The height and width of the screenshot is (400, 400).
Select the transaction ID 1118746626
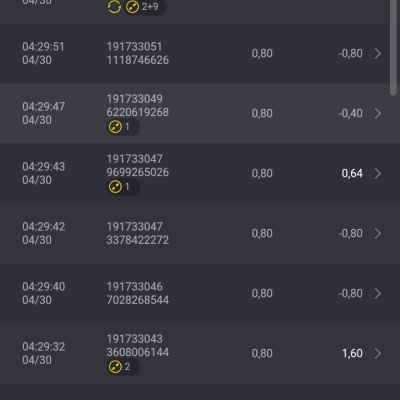pyautogui.click(x=138, y=60)
